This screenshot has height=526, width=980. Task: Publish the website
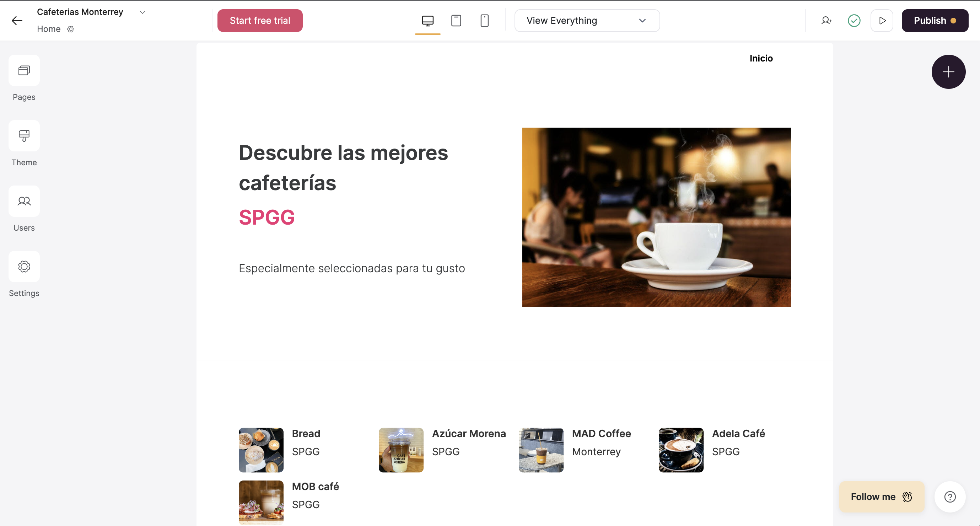935,20
